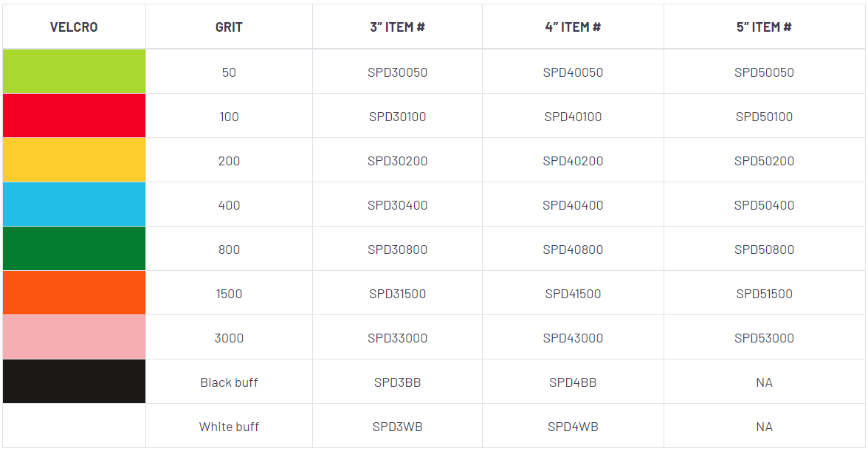
Task: Select the SPD3BB black buff item
Action: pyautogui.click(x=397, y=382)
